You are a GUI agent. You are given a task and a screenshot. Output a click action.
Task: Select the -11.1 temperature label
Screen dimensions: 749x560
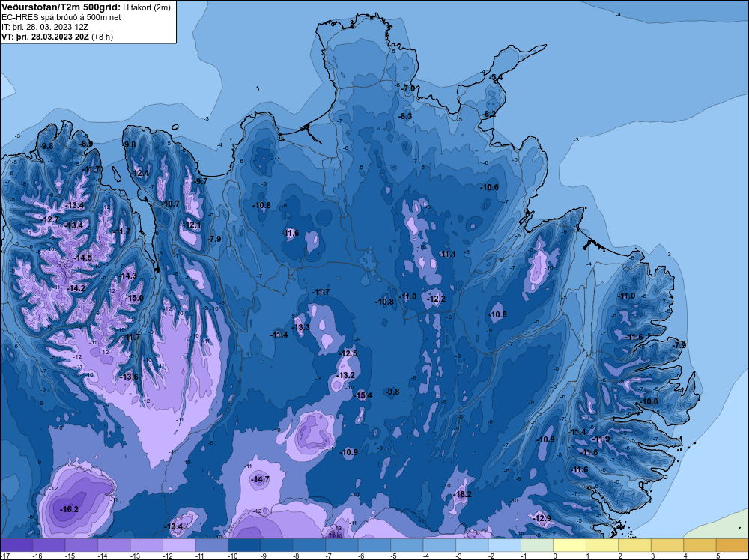point(448,254)
